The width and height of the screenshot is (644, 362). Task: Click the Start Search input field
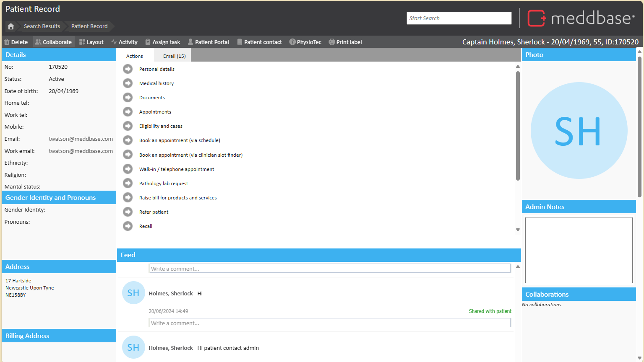pos(459,18)
